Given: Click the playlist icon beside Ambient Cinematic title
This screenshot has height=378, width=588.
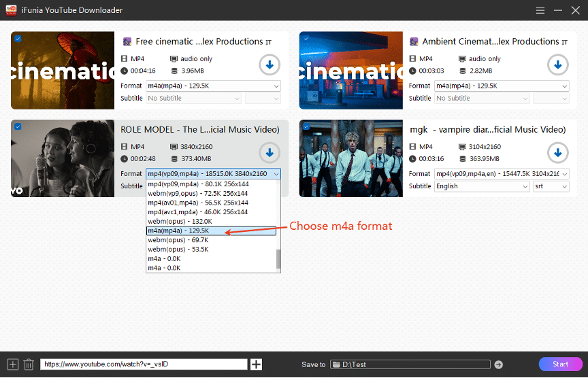Looking at the screenshot, I should (414, 41).
